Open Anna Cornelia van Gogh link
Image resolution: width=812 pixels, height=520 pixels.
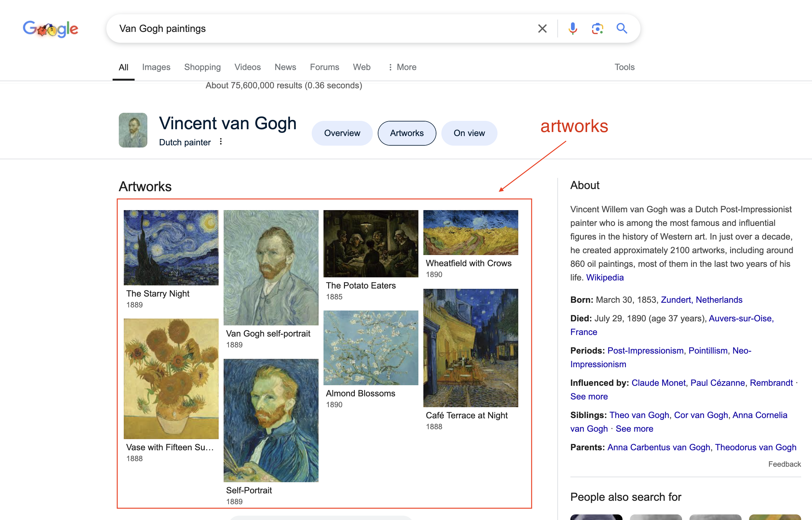(x=679, y=422)
